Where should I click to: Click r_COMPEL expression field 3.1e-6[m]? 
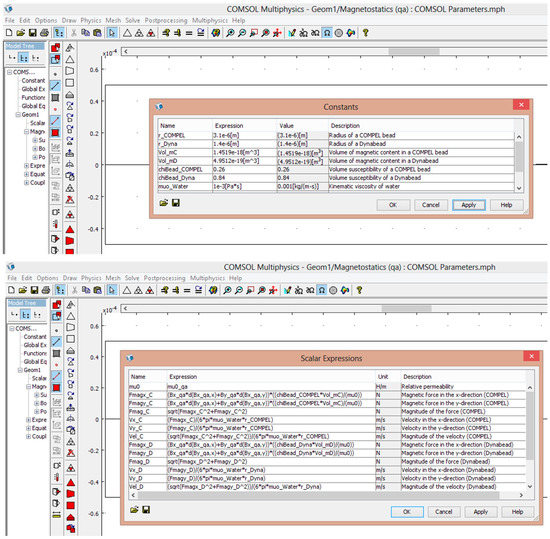pos(244,135)
